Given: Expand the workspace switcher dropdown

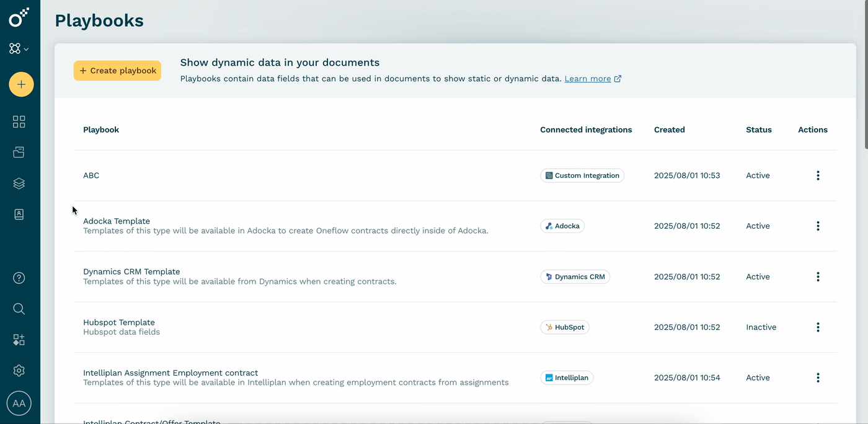Looking at the screenshot, I should [19, 48].
